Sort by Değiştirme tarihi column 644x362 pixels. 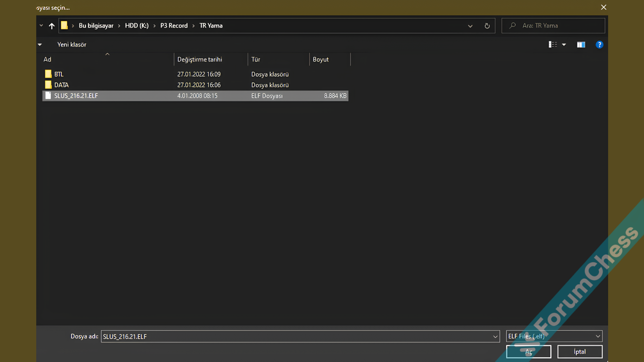pos(200,59)
